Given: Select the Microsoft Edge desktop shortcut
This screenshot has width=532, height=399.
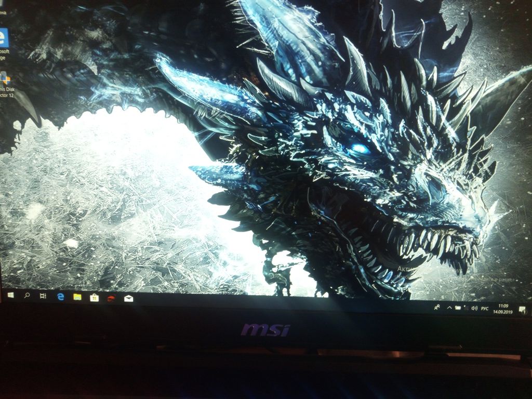Looking at the screenshot, I should point(4,44).
